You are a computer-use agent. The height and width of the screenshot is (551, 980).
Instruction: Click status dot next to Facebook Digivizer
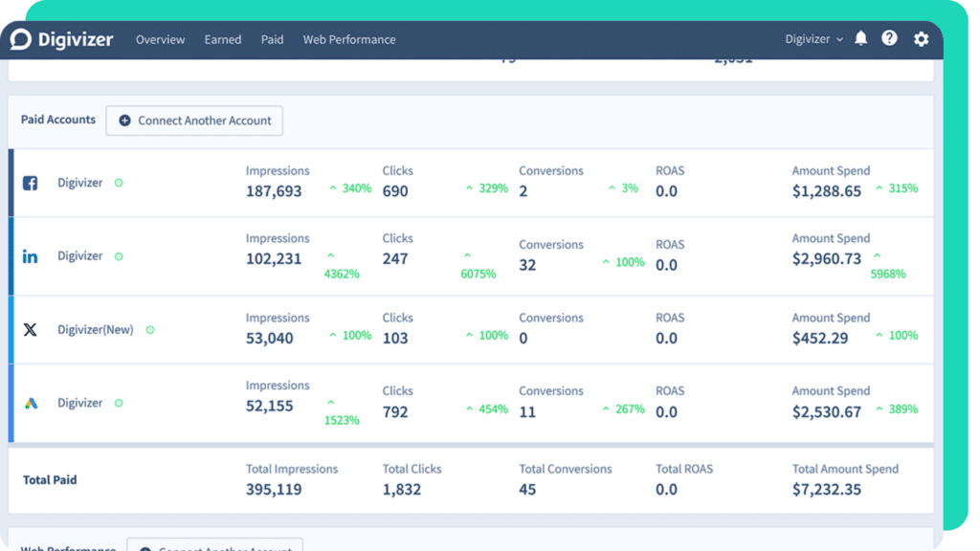pos(119,183)
